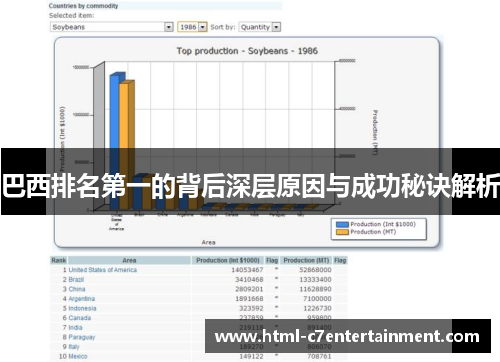Click the Countries by commodity heading
500x362 pixels.
[x=83, y=6]
